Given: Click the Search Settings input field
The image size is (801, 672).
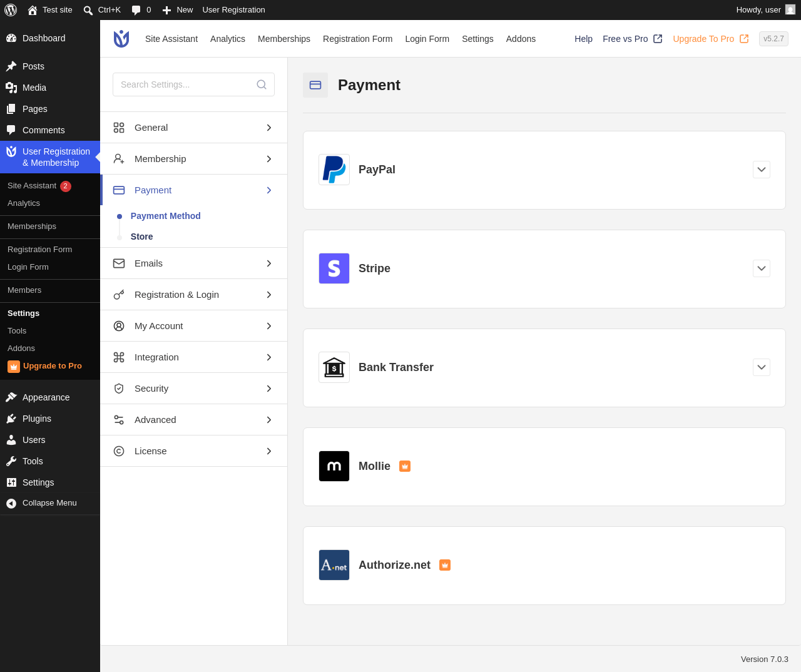Looking at the screenshot, I should pyautogui.click(x=193, y=84).
